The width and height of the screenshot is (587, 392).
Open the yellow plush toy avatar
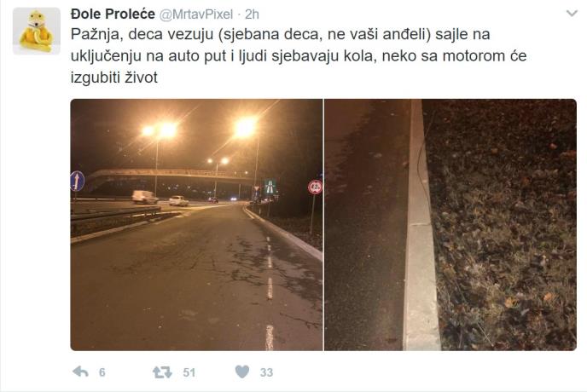(x=37, y=32)
